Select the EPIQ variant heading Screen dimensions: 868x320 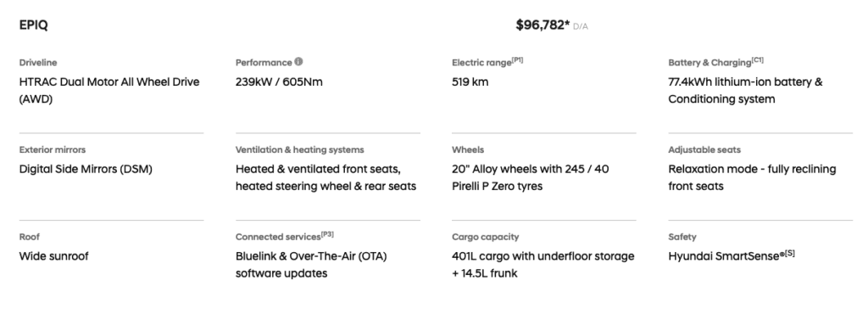tap(33, 25)
